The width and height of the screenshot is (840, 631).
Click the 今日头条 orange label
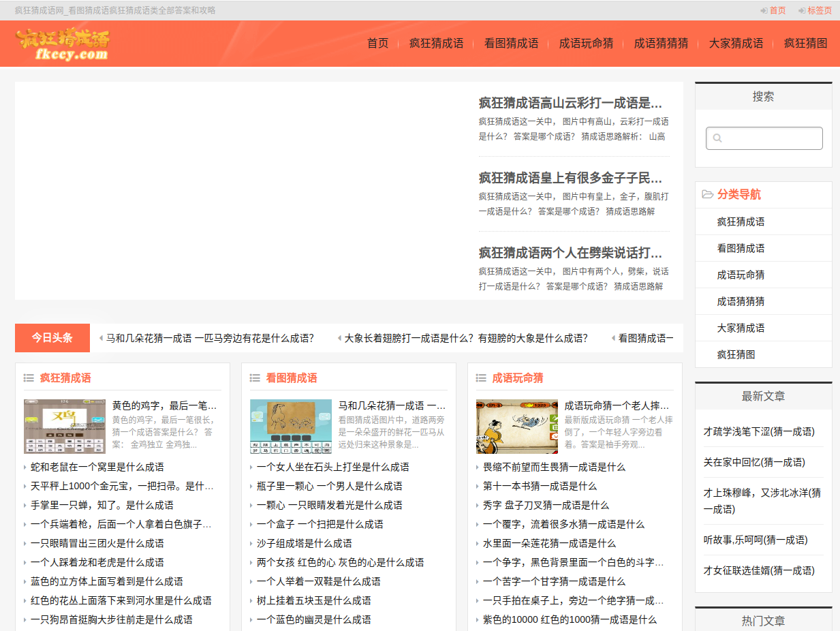[x=52, y=338]
